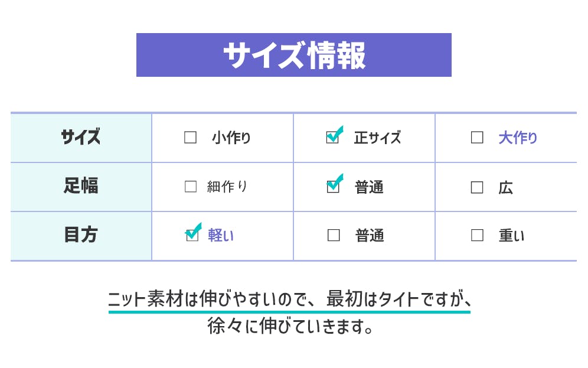Click the サイズ row header cell
588x368 pixels.
pyautogui.click(x=81, y=138)
